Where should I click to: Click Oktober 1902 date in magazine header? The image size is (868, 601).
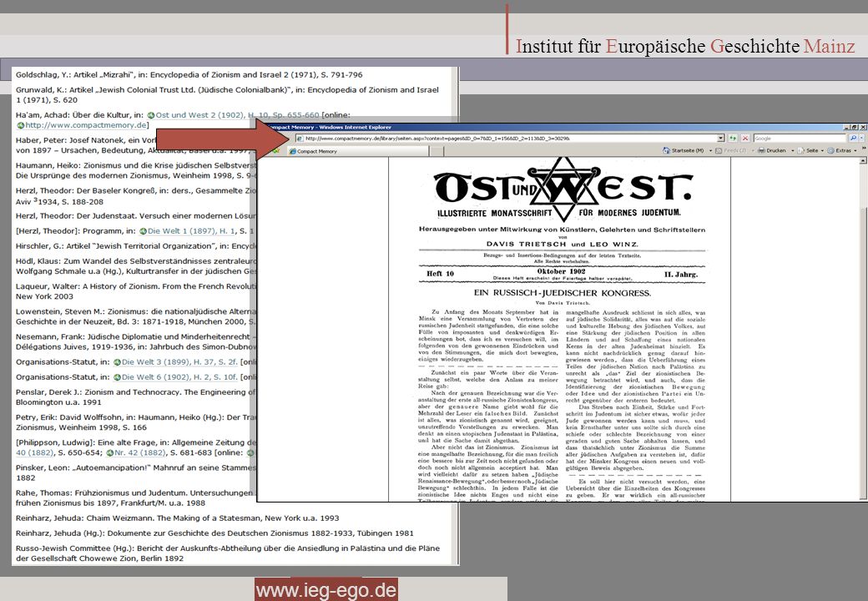click(x=561, y=271)
